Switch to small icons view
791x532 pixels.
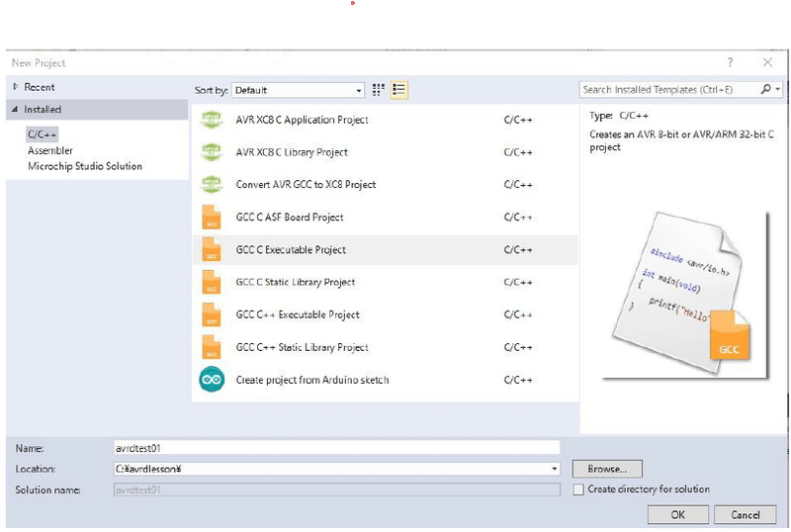point(379,90)
